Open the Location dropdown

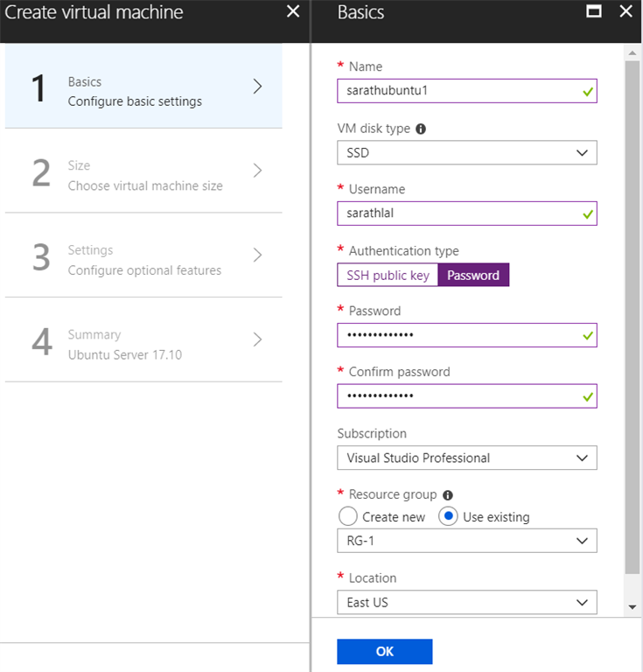pyautogui.click(x=466, y=602)
